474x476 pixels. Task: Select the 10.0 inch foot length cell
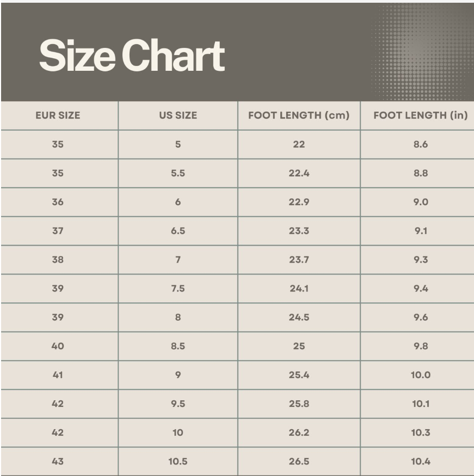click(421, 375)
